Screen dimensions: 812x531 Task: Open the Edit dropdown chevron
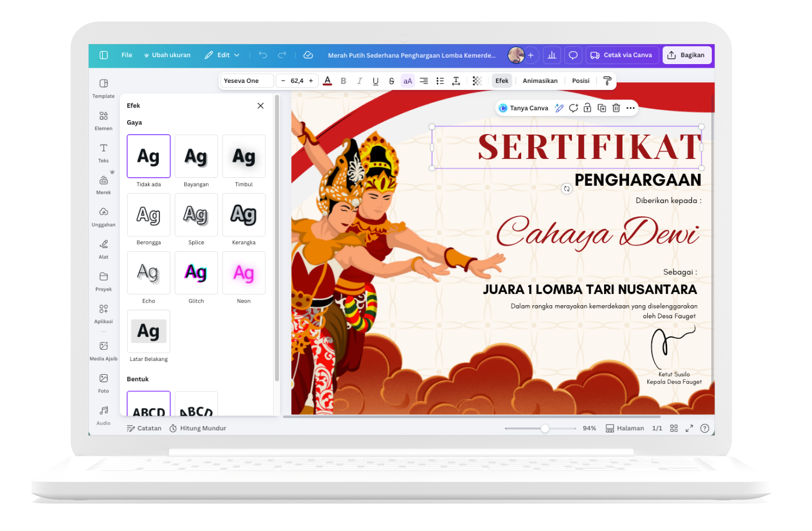[237, 55]
